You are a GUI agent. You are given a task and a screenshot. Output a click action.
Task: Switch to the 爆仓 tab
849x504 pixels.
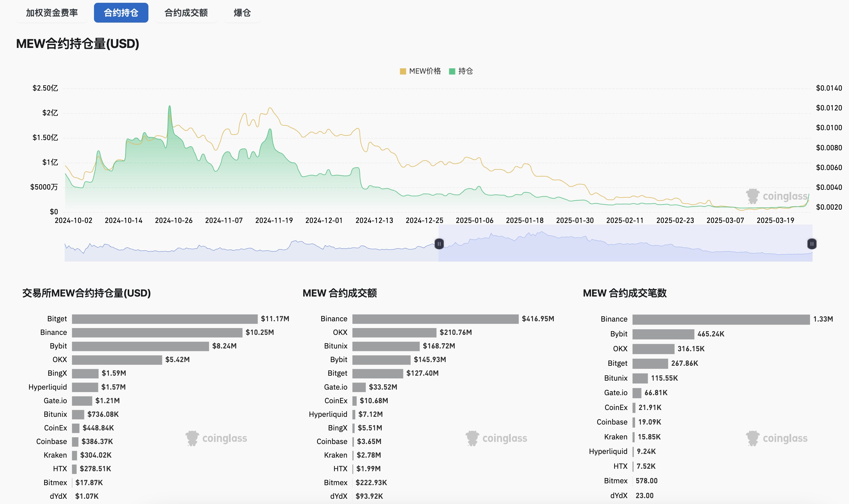coord(242,13)
